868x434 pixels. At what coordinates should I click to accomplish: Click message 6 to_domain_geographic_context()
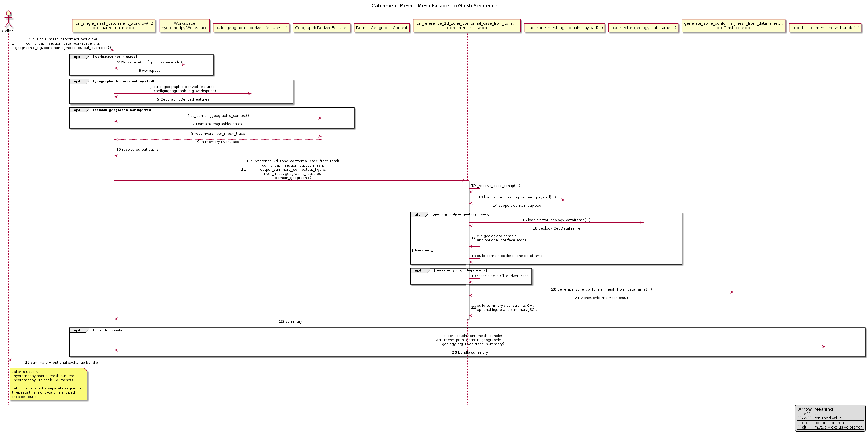218,116
